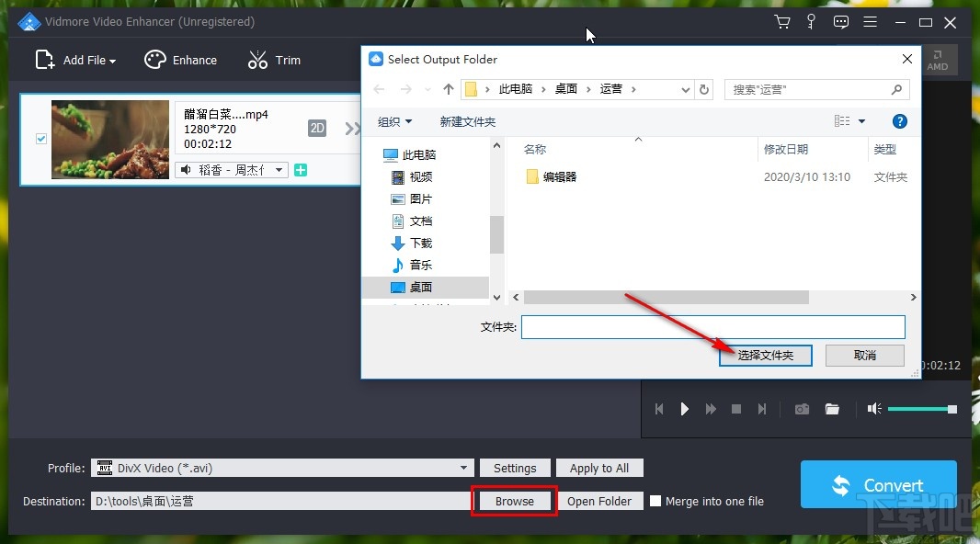Open recent locations dropdown arrow
Image resolution: width=980 pixels, height=544 pixels.
point(427,89)
